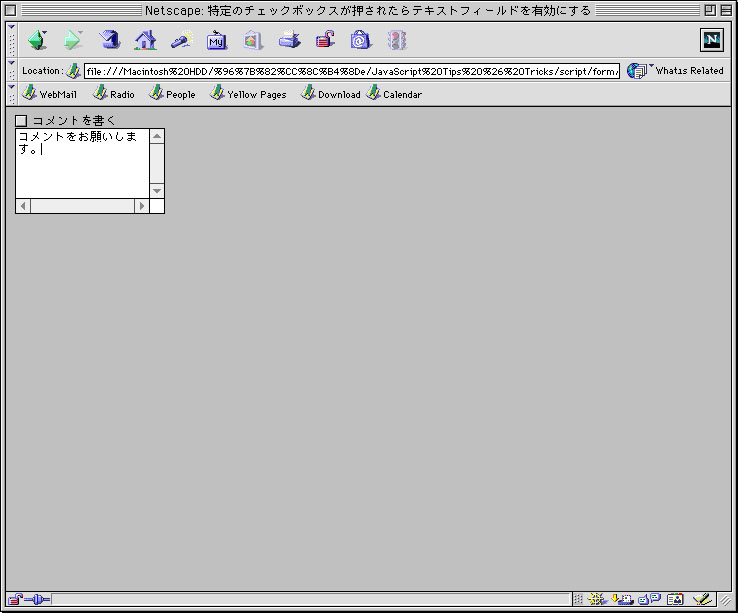
Task: Check the コメントを書く checkbox
Action: pyautogui.click(x=21, y=121)
